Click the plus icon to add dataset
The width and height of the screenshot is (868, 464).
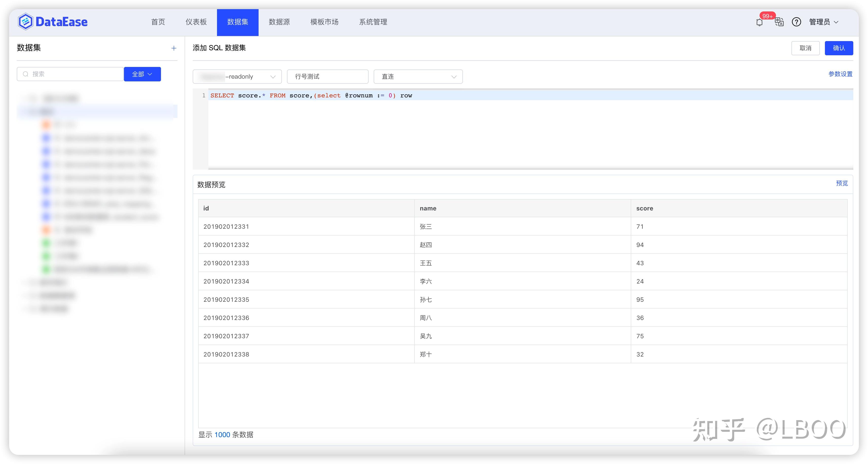point(174,48)
